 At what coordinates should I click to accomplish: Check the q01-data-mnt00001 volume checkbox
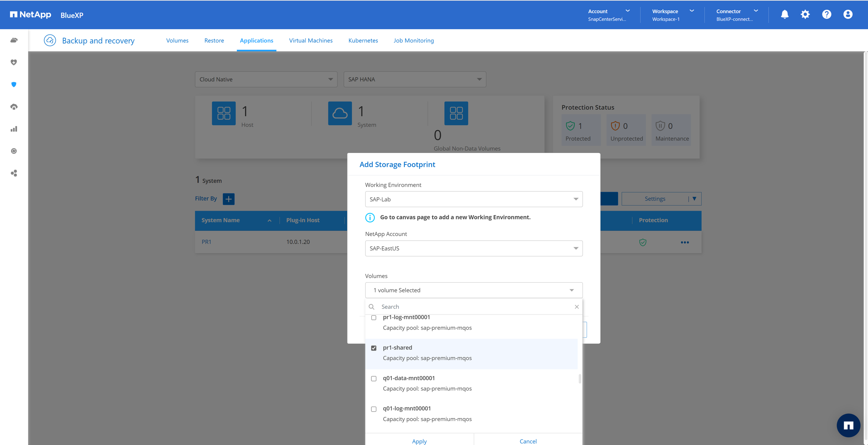pyautogui.click(x=374, y=379)
